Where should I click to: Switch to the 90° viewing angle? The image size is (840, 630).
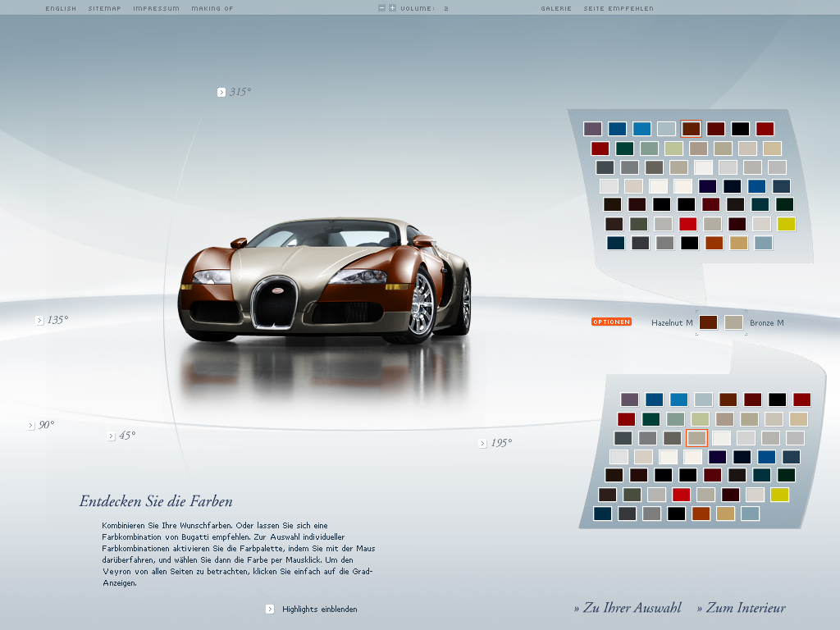pyautogui.click(x=32, y=425)
